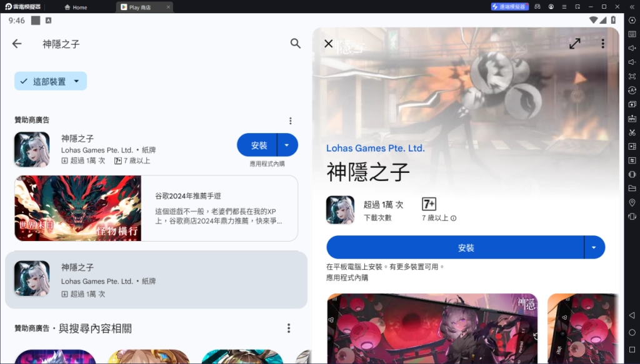This screenshot has height=364, width=640.
Task: Open the location pin tool in sidebar
Action: (632, 202)
